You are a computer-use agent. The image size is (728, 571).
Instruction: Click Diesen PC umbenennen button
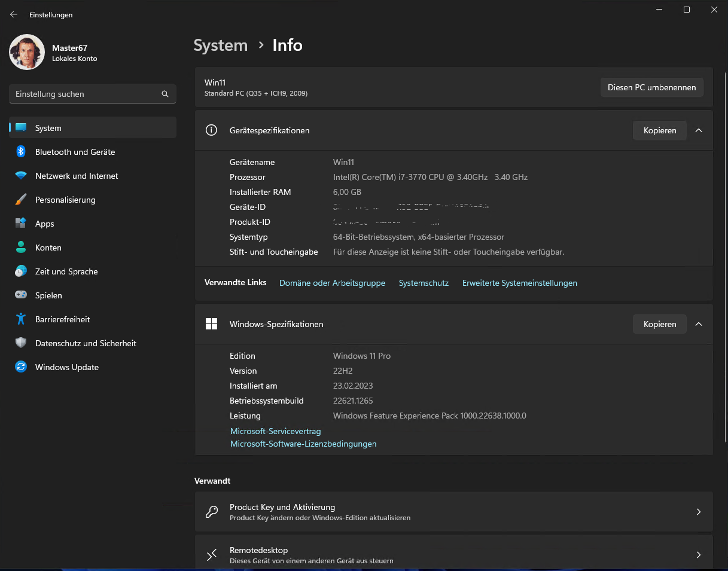coord(651,87)
